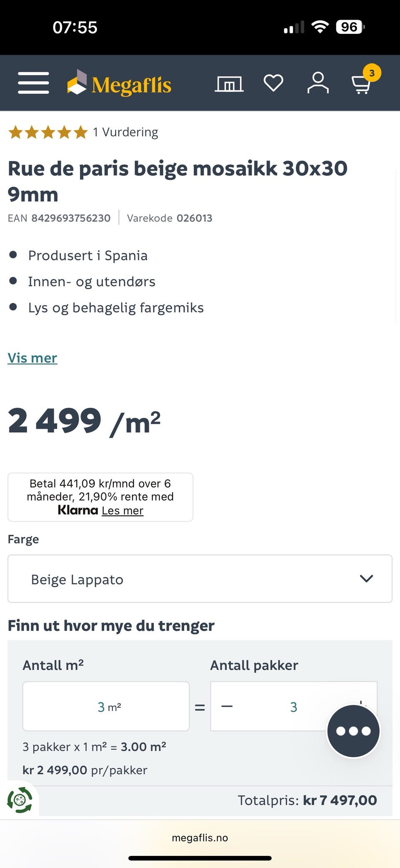
Task: Tap the megaflis.no address bar
Action: [200, 838]
